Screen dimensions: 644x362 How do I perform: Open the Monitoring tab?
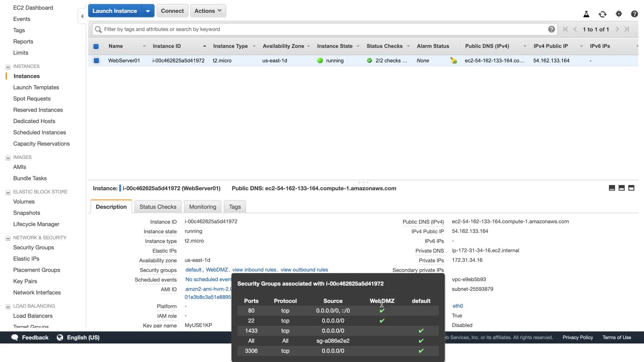(203, 207)
